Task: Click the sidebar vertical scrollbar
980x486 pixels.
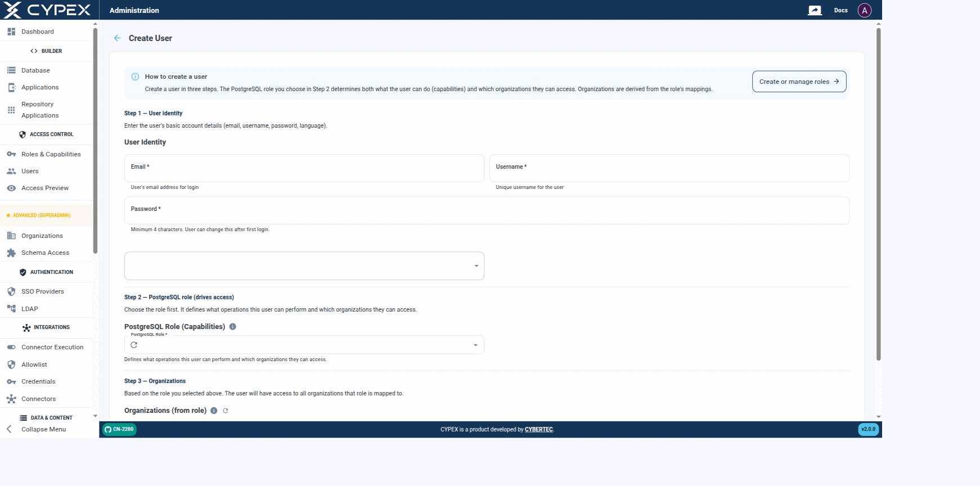Action: [95, 141]
